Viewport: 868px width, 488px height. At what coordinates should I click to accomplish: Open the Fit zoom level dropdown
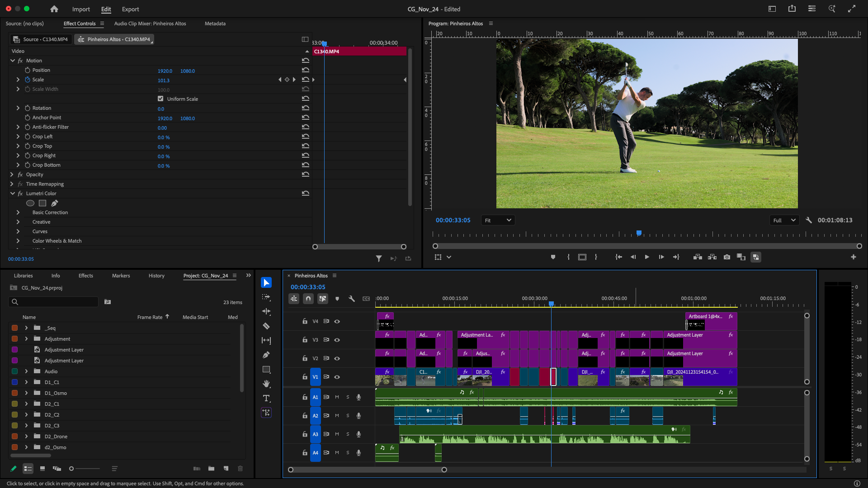coord(498,221)
